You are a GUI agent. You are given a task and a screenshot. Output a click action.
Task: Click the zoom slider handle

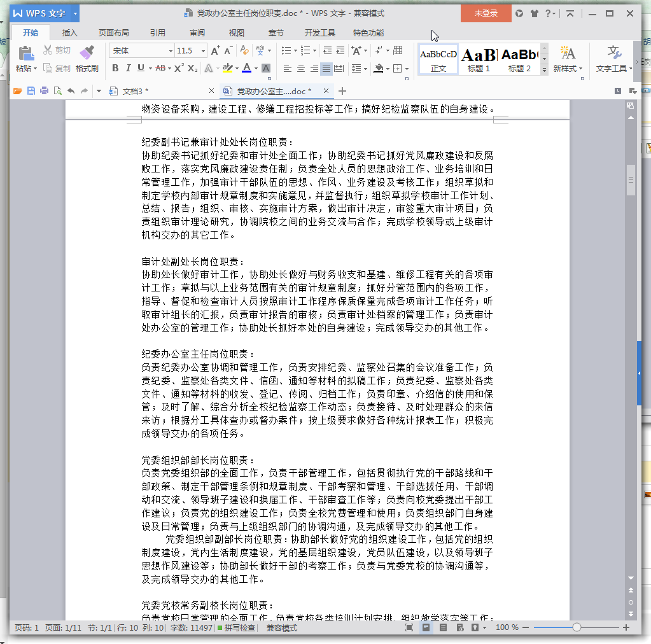[x=577, y=627]
